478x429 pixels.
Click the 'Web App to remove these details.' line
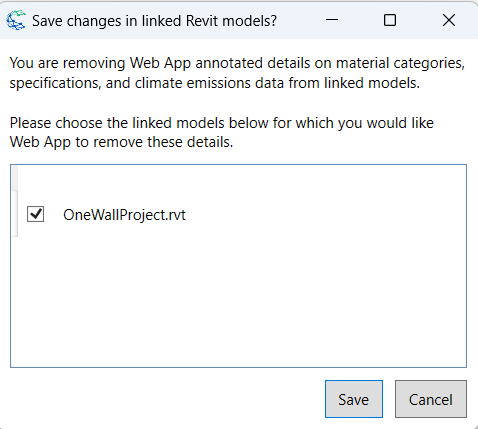121,142
